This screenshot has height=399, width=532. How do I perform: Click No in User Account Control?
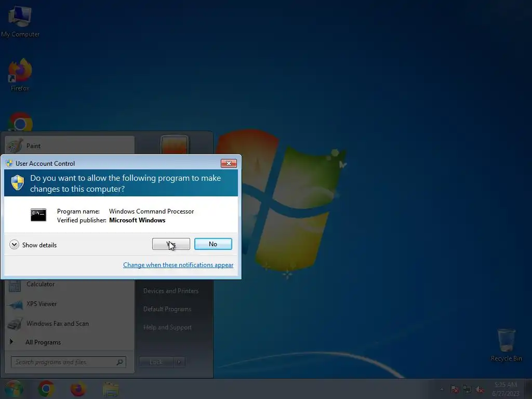[x=213, y=244]
